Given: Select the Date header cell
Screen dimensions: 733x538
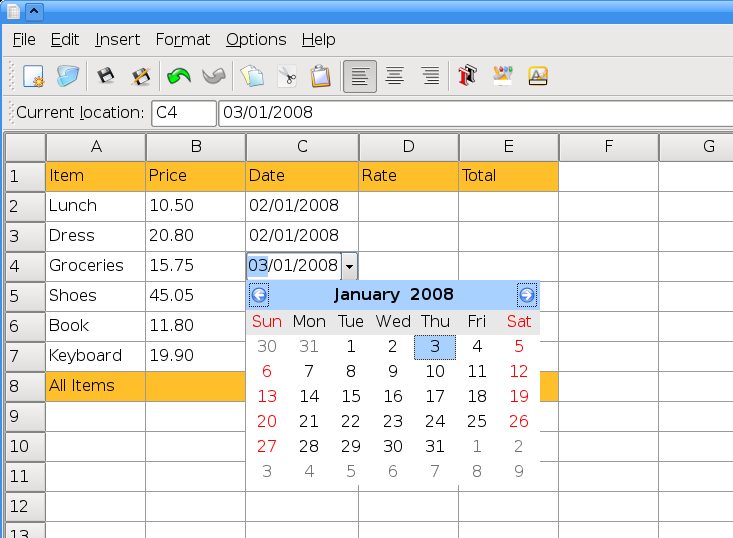Looking at the screenshot, I should [302, 176].
